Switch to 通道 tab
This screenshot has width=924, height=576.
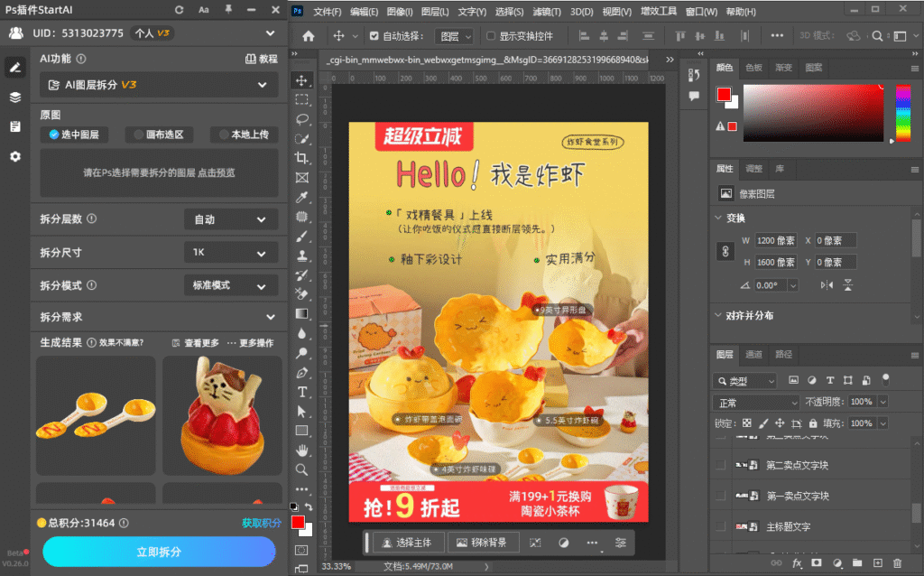(753, 354)
